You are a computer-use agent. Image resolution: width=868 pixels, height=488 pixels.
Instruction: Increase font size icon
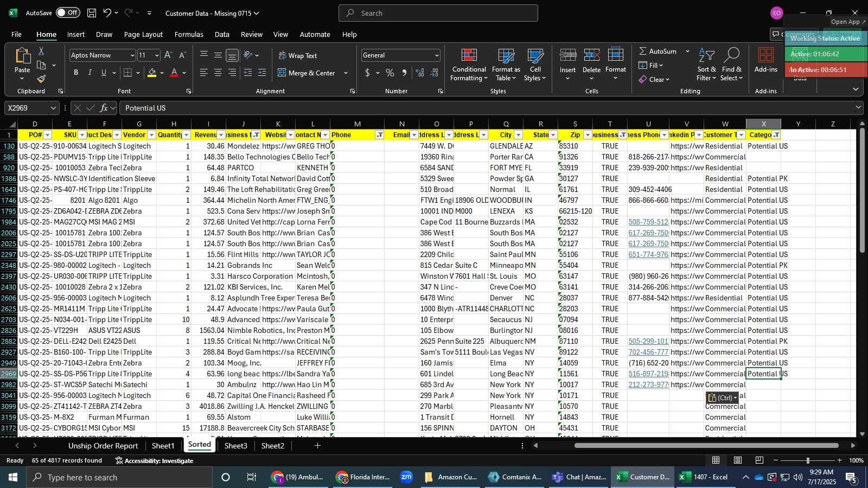point(168,55)
